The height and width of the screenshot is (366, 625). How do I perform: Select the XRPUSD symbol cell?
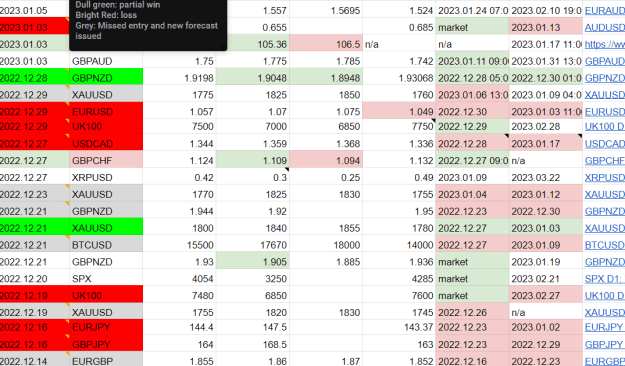point(106,177)
